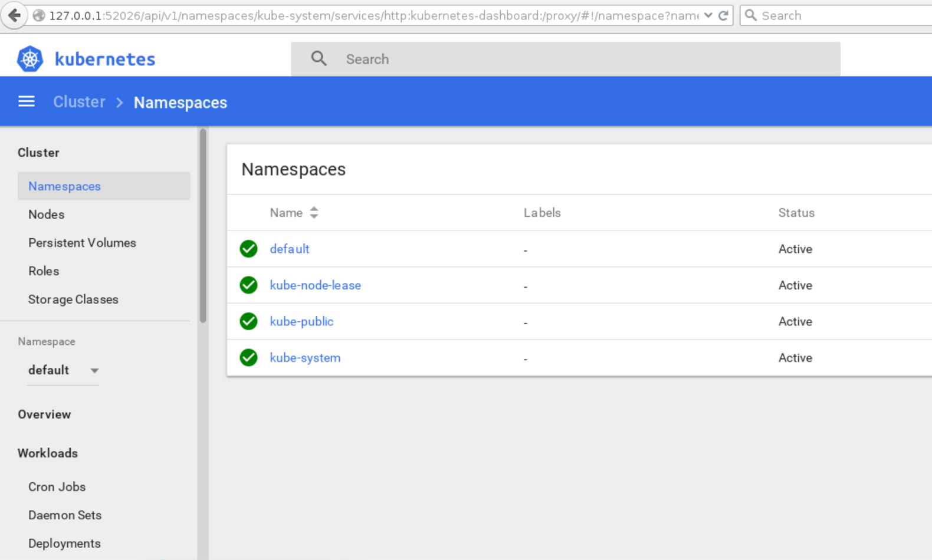
Task: Open Storage Classes in sidebar
Action: [x=73, y=299]
